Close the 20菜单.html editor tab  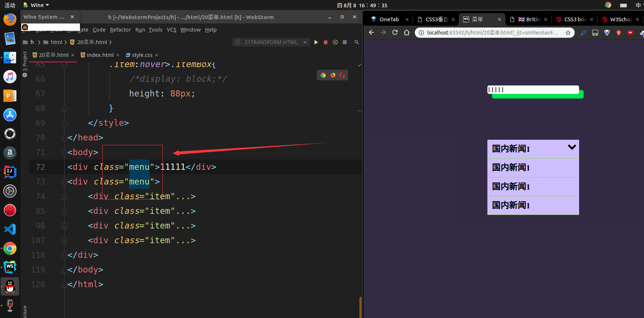(73, 55)
